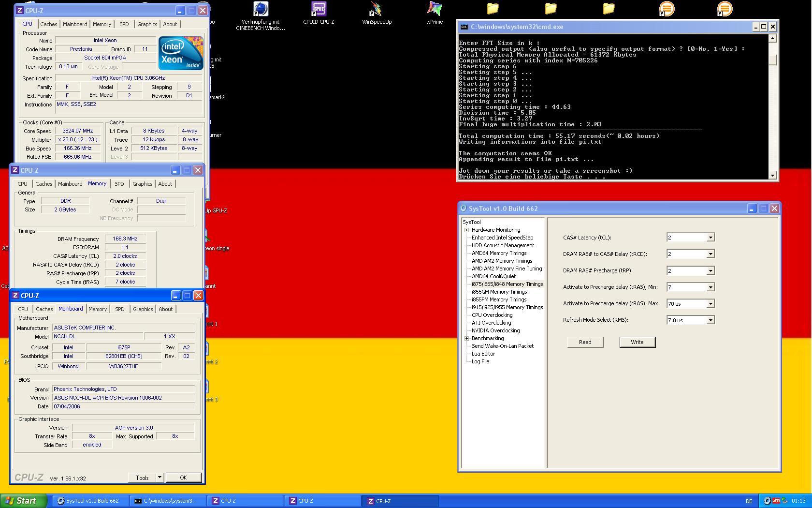Click the BIOS Version field in CPU-Z

point(123,398)
